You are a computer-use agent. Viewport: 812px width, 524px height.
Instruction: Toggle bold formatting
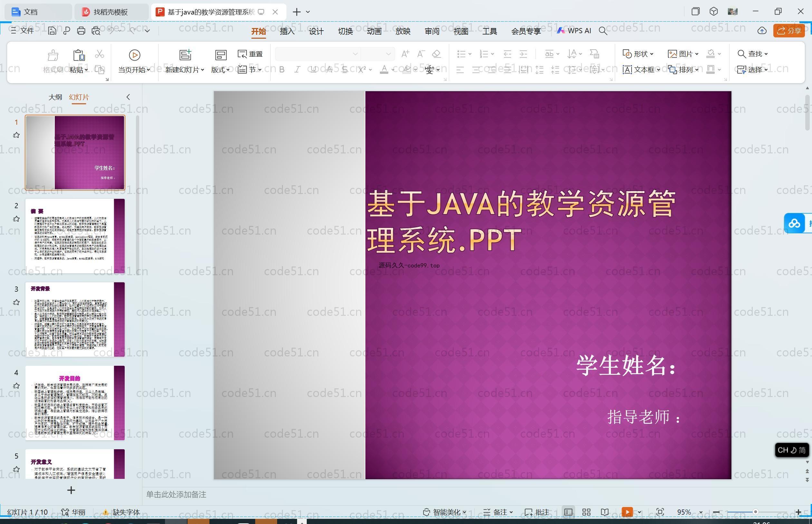point(282,70)
